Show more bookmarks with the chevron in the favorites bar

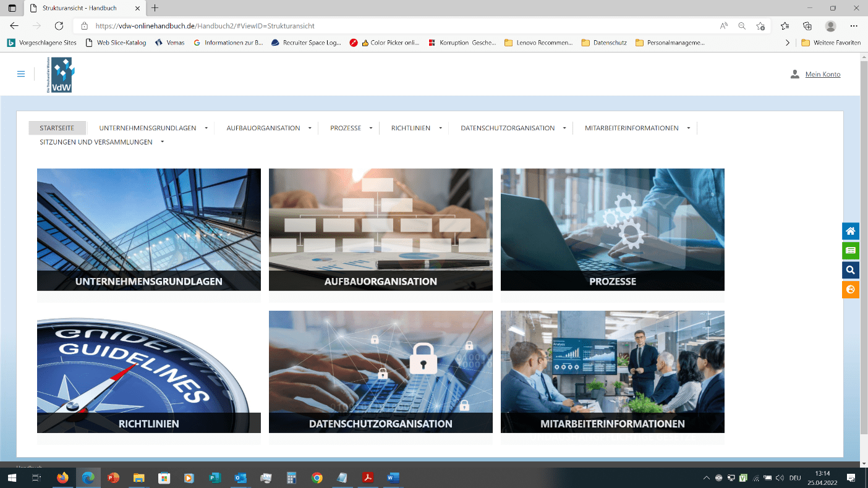coord(787,43)
